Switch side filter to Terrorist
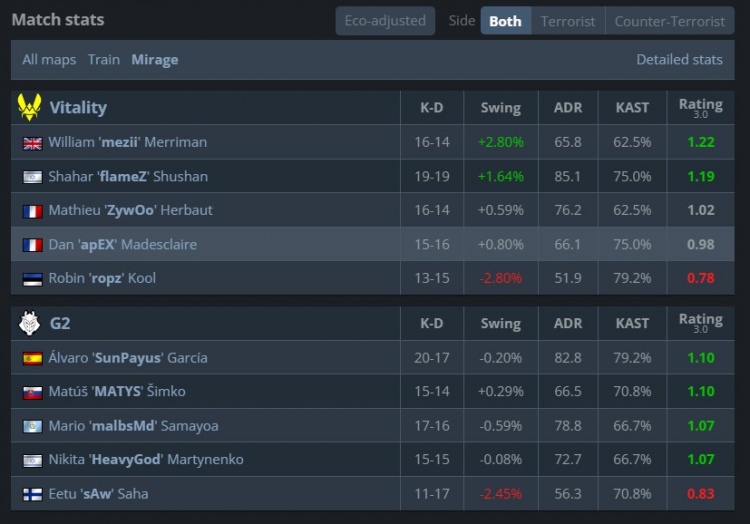750x524 pixels. coord(568,21)
